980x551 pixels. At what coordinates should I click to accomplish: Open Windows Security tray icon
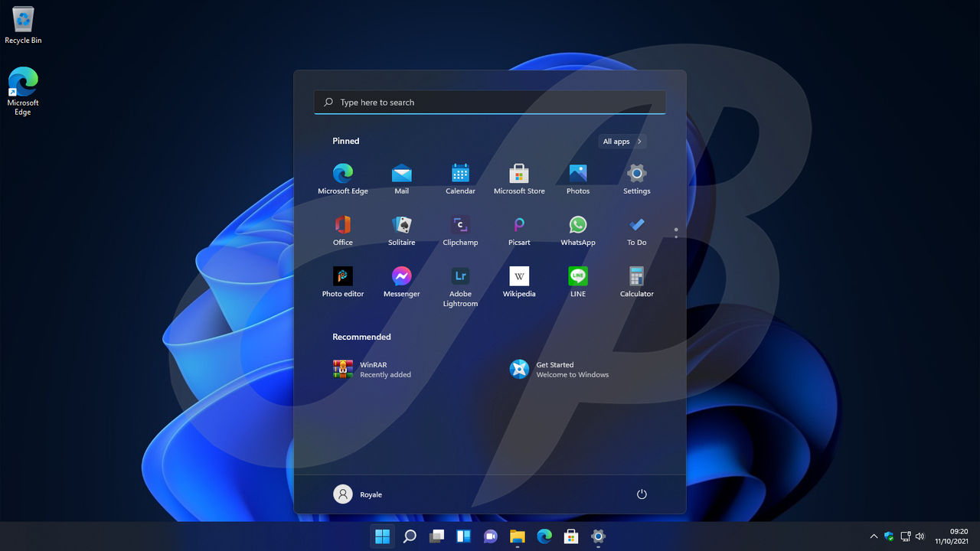pos(889,536)
